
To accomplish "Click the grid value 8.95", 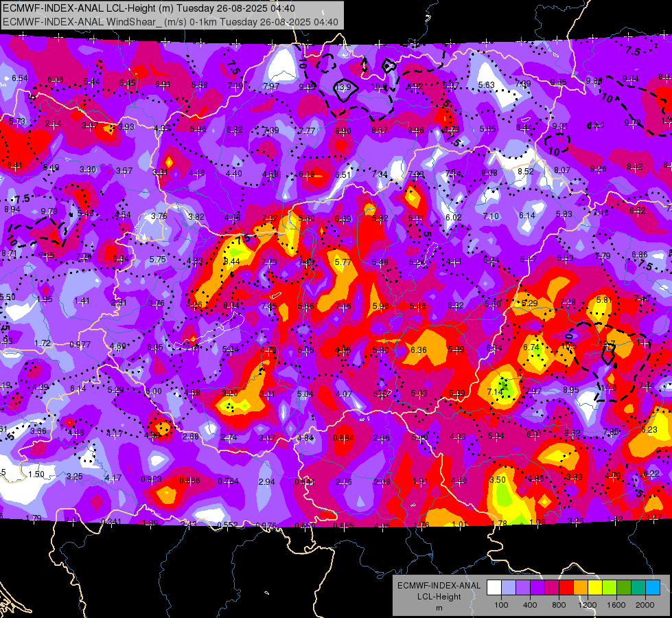I will coord(571,390).
